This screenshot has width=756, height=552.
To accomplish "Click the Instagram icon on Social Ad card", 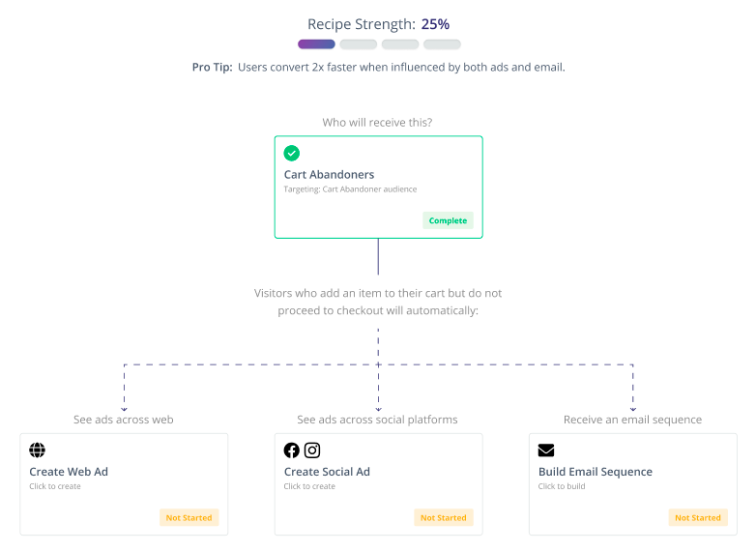I will coord(312,450).
